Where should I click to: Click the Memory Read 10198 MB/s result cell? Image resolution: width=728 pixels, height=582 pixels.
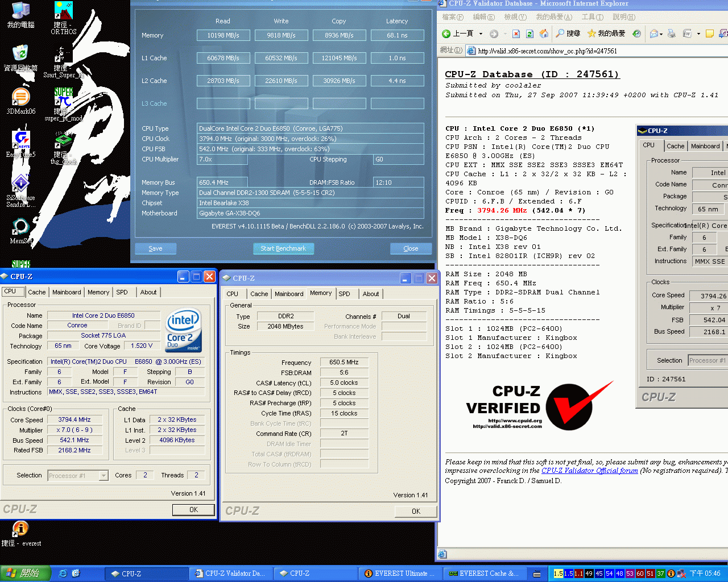(223, 35)
